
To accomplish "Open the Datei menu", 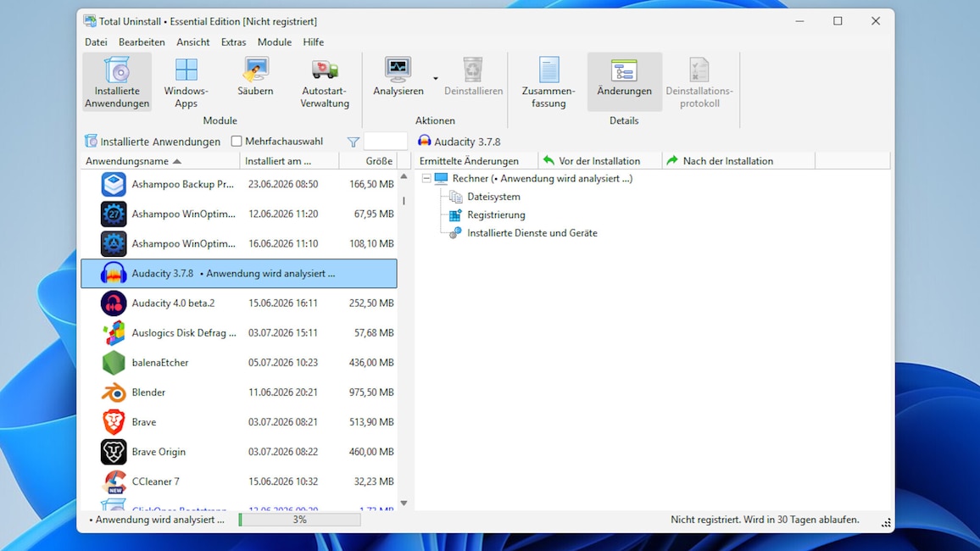I will [96, 42].
